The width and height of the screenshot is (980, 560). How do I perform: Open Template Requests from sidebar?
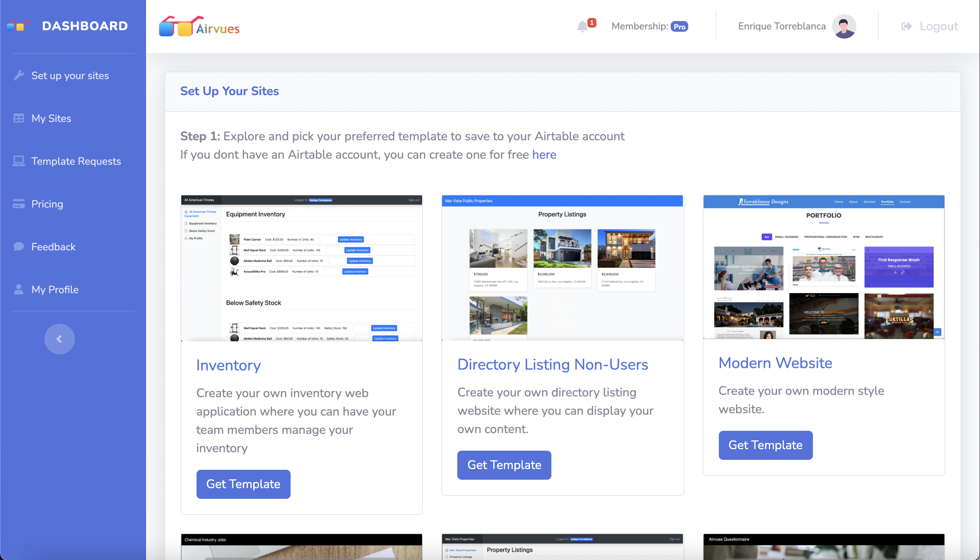(76, 161)
